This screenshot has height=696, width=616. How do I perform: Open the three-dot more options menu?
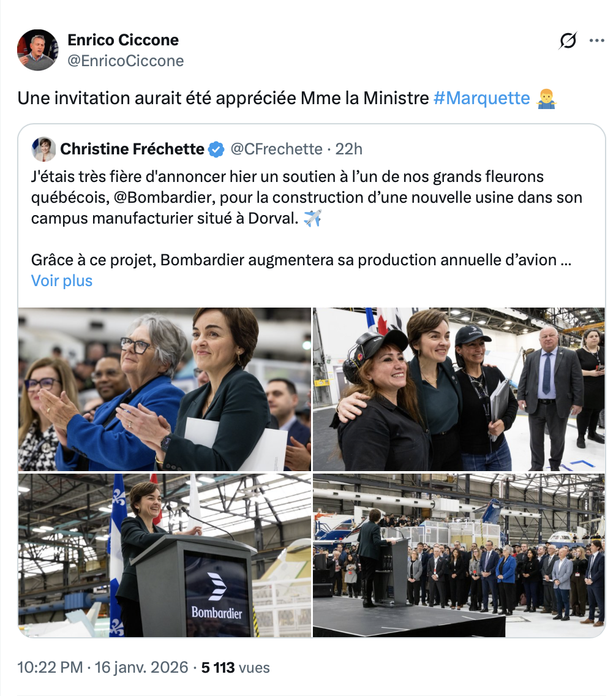pos(596,40)
